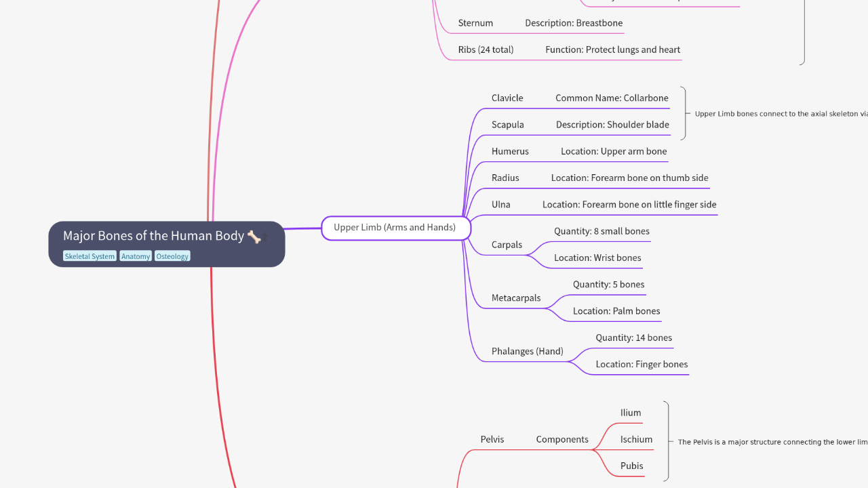Select the Pelvis Components node
This screenshot has height=488, width=868.
[x=562, y=439]
